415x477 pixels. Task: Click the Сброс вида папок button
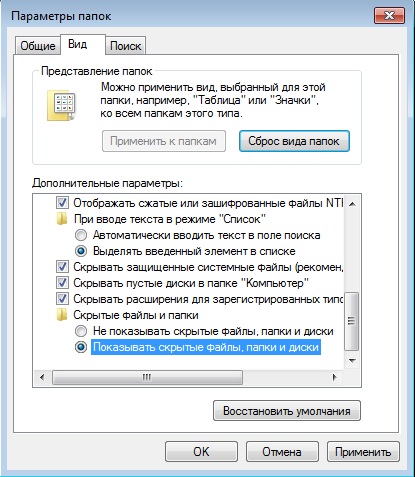point(294,141)
